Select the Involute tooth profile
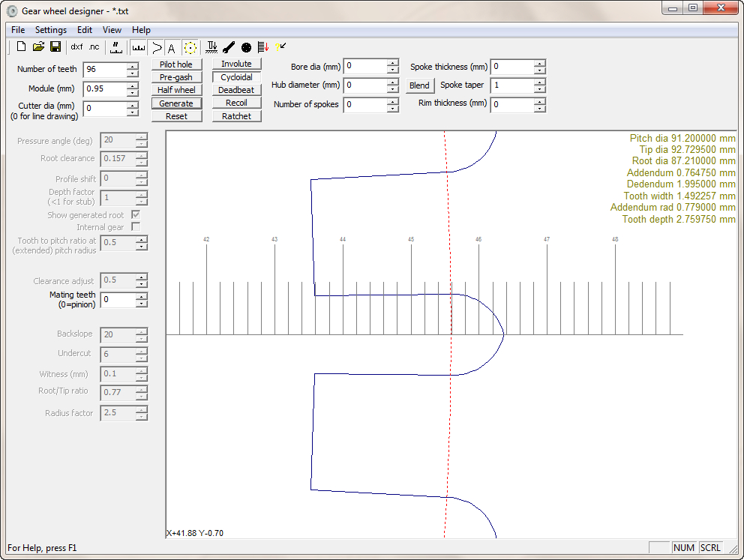 (x=236, y=64)
